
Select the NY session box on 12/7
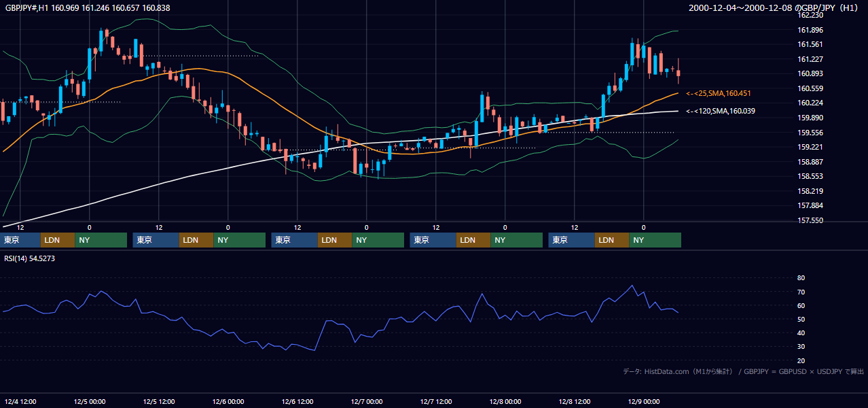(x=517, y=240)
